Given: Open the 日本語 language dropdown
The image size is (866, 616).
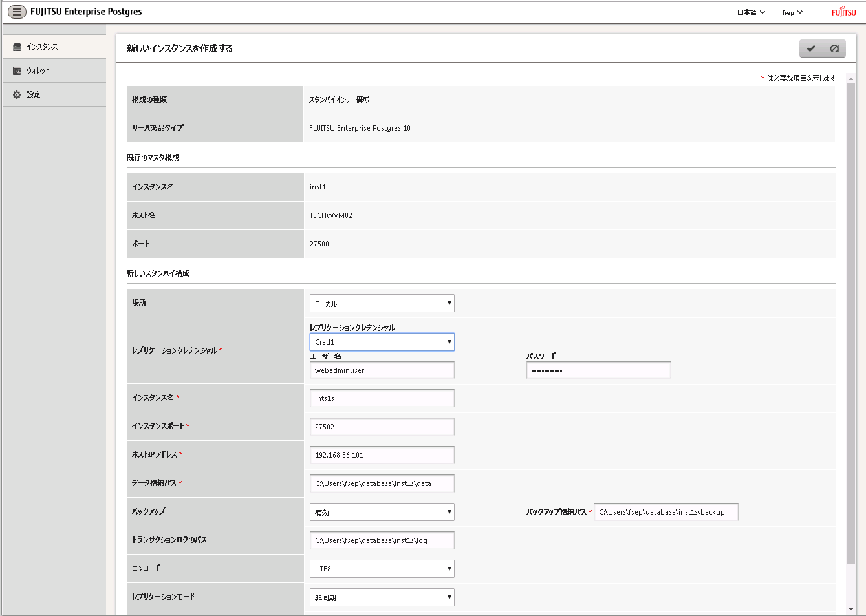Looking at the screenshot, I should coord(751,12).
